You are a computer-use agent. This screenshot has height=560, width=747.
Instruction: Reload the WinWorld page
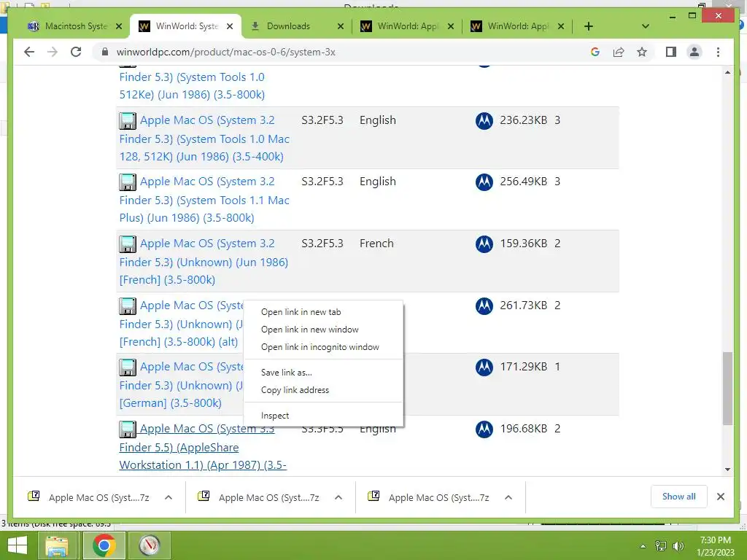pos(76,52)
